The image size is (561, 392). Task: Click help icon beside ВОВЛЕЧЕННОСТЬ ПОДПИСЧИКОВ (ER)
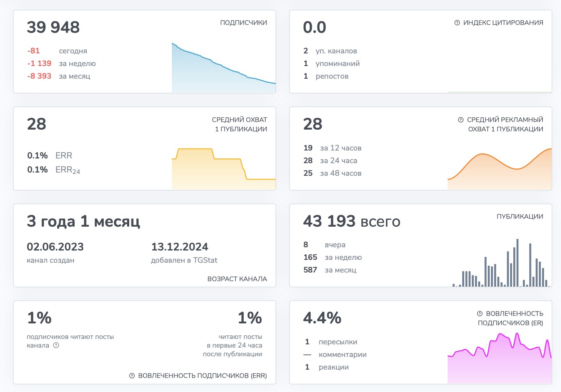coord(480,314)
